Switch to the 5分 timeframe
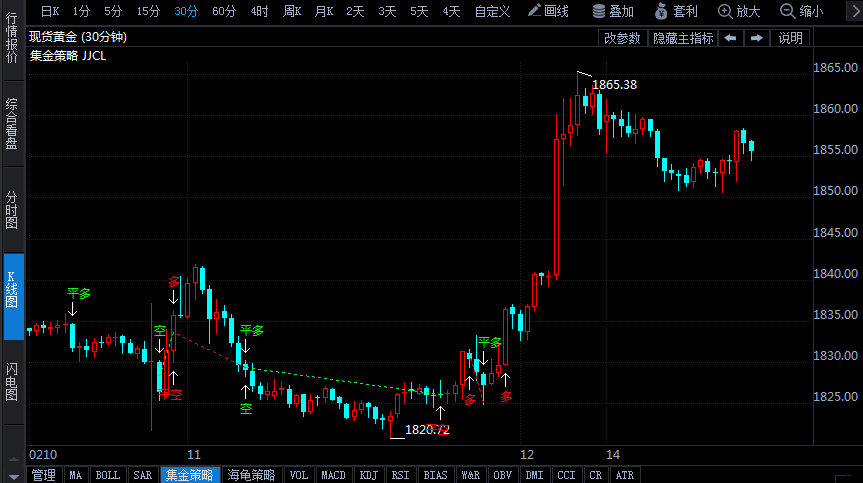The width and height of the screenshot is (863, 483). click(113, 11)
